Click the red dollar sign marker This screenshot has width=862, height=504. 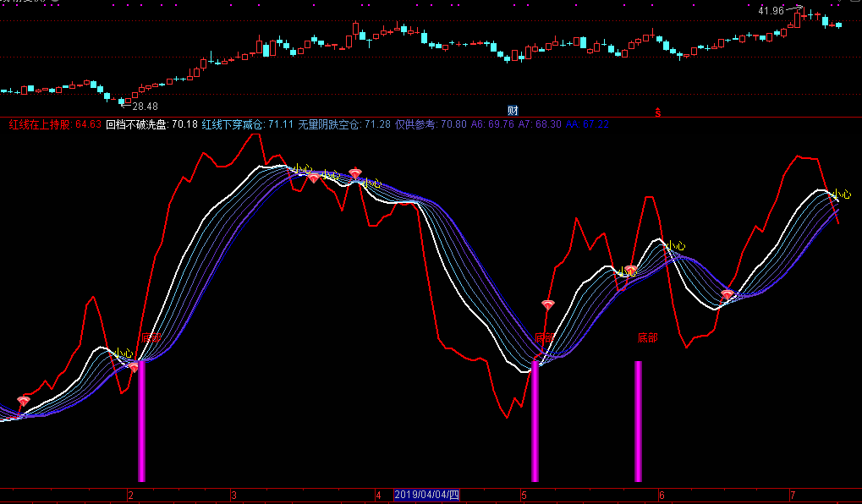658,111
